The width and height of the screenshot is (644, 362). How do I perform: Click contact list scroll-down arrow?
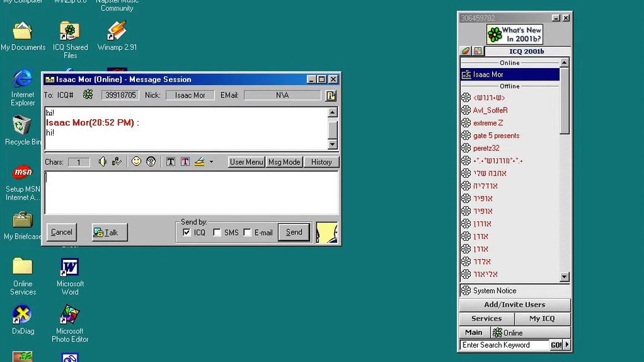coord(564,276)
